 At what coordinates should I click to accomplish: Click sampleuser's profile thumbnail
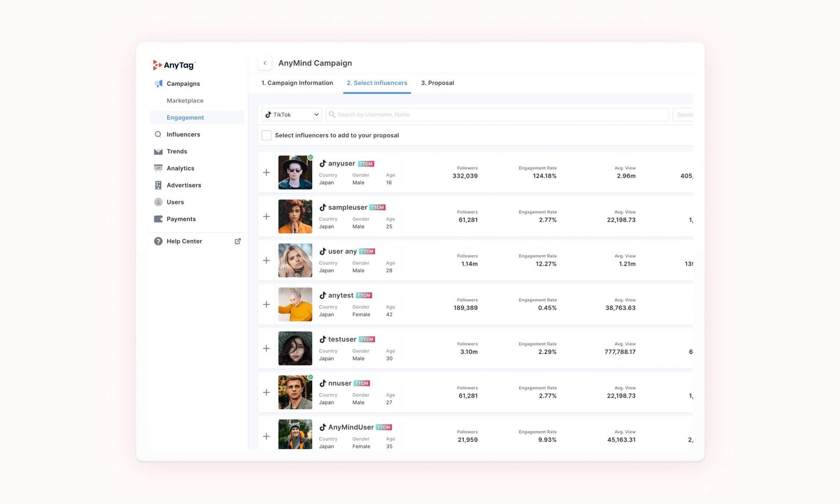coord(295,216)
